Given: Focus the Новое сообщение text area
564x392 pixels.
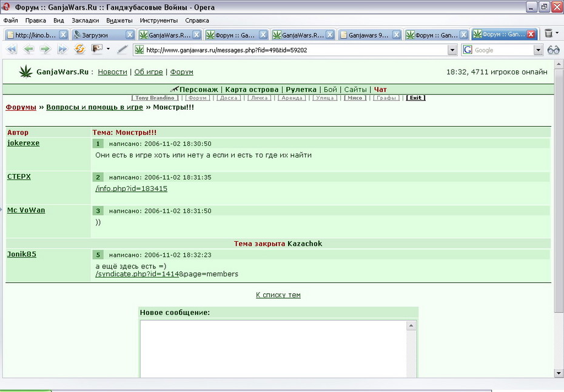Looking at the screenshot, I should 274,349.
